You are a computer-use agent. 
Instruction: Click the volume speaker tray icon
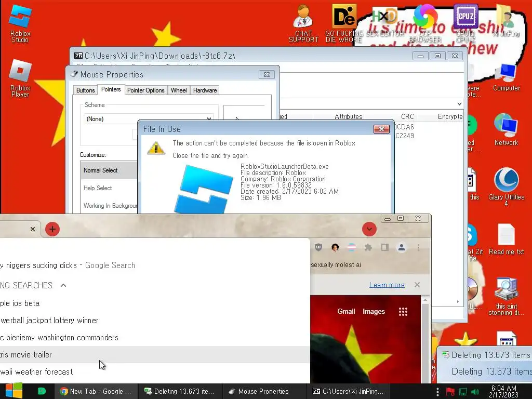pos(475,392)
